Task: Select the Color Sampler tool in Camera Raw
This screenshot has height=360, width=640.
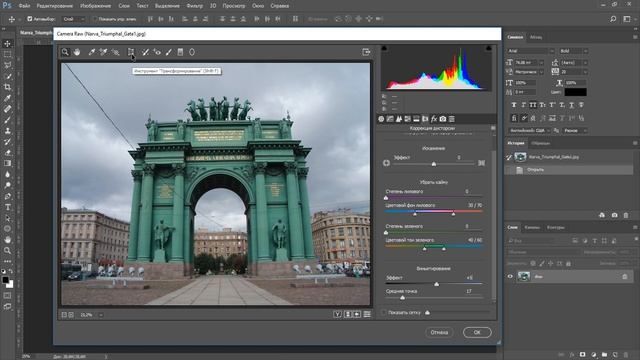Action: pyautogui.click(x=104, y=52)
